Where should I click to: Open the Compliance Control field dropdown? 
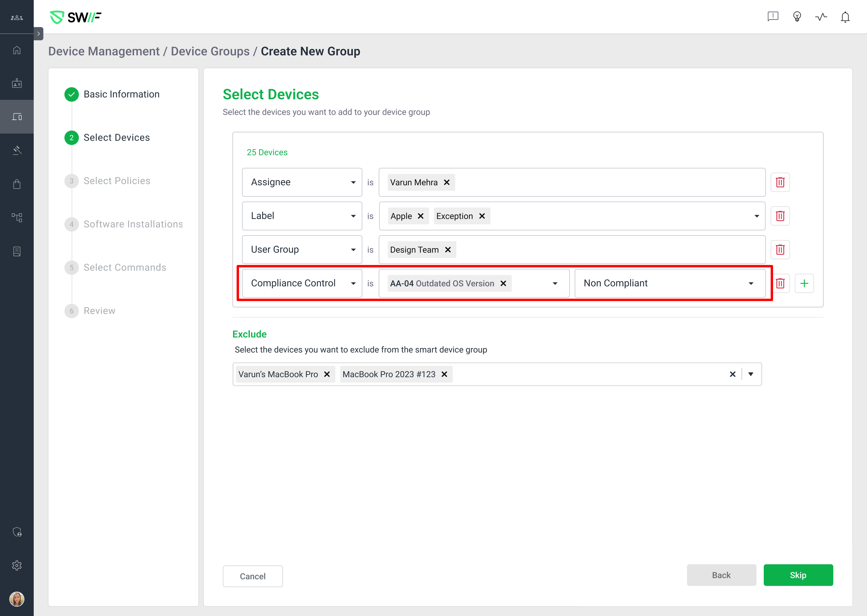point(302,283)
